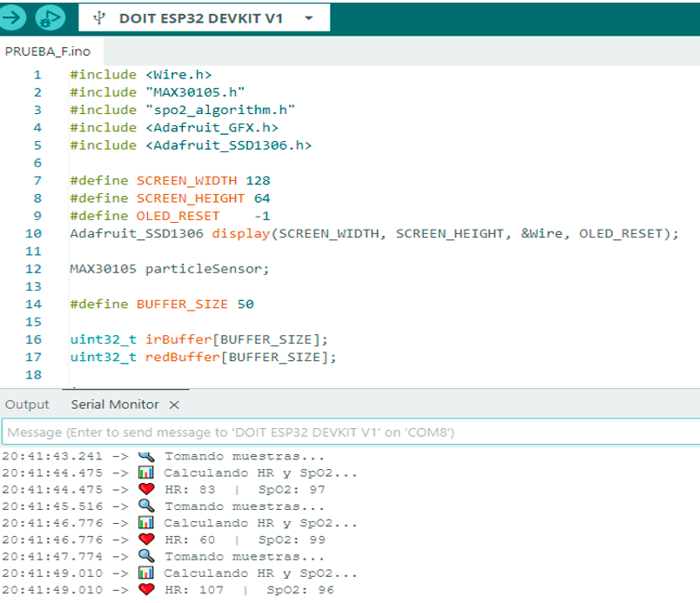This screenshot has height=603, width=700.
Task: Click the Start Debugging button
Action: [50, 17]
